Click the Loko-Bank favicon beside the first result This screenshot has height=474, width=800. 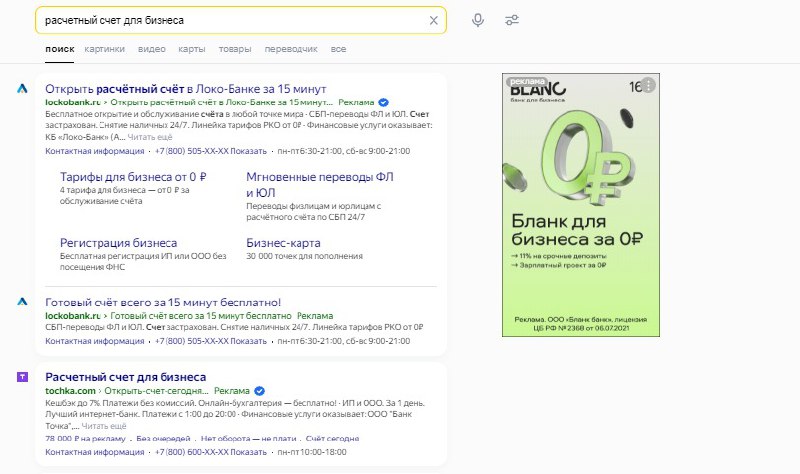click(21, 89)
